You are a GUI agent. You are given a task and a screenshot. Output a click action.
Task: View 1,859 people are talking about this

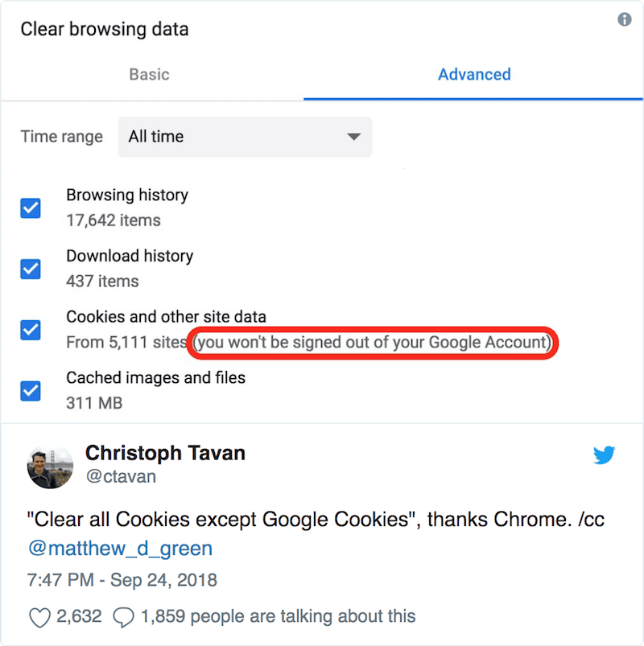(x=279, y=616)
